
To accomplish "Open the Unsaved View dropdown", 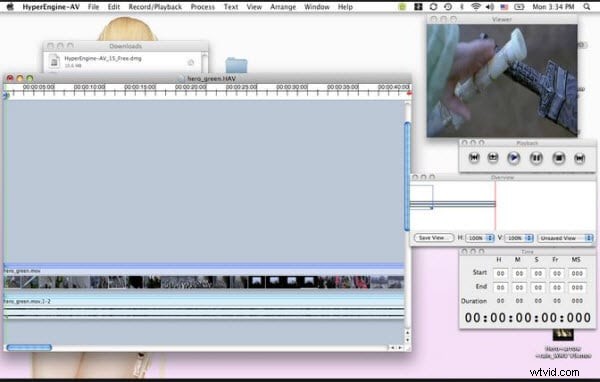I will pos(565,238).
